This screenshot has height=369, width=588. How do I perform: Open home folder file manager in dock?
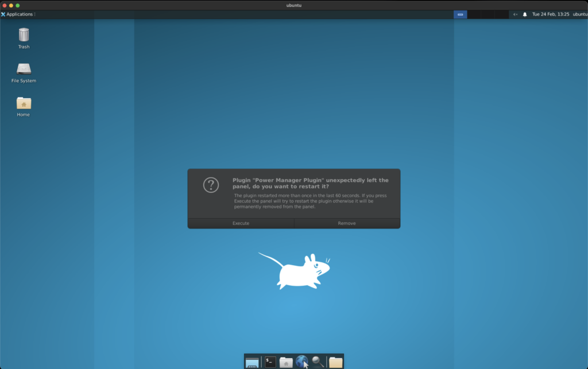tap(286, 362)
